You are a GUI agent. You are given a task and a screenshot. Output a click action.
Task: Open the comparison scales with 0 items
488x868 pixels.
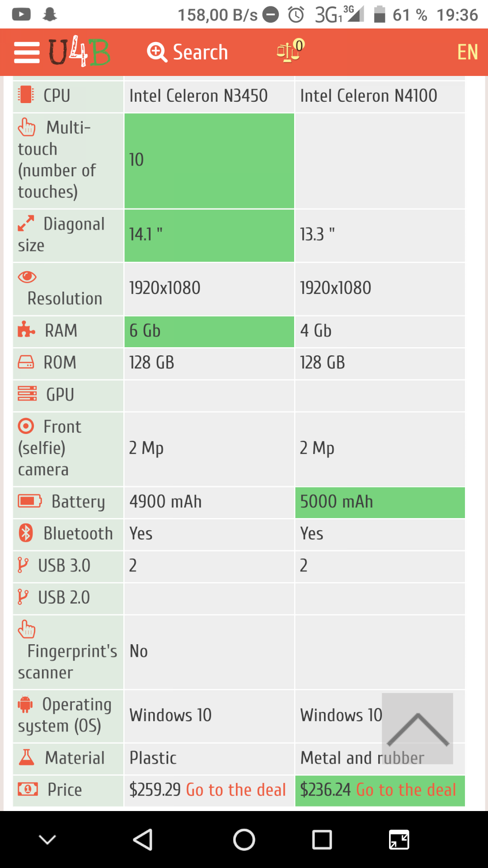(x=289, y=52)
